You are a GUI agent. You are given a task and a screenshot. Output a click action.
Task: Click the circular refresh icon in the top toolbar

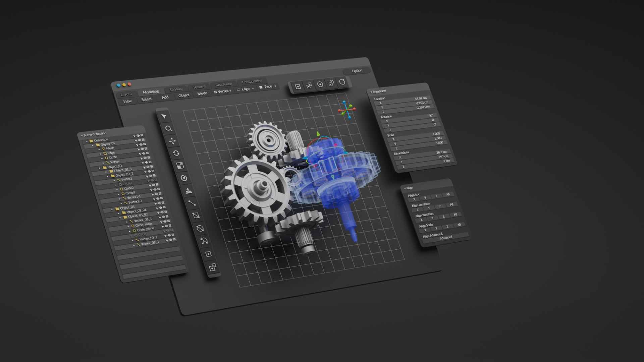pyautogui.click(x=342, y=82)
